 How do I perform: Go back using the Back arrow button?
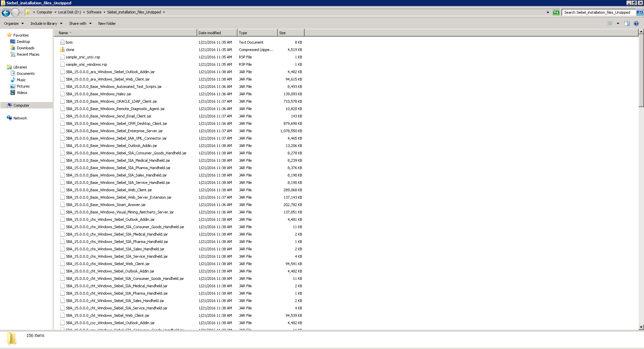[6, 12]
